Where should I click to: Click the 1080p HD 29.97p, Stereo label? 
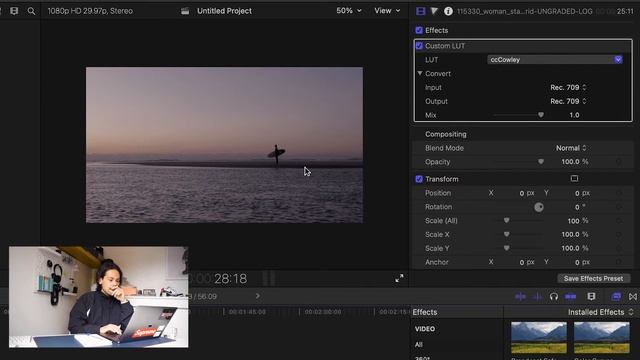(x=90, y=11)
